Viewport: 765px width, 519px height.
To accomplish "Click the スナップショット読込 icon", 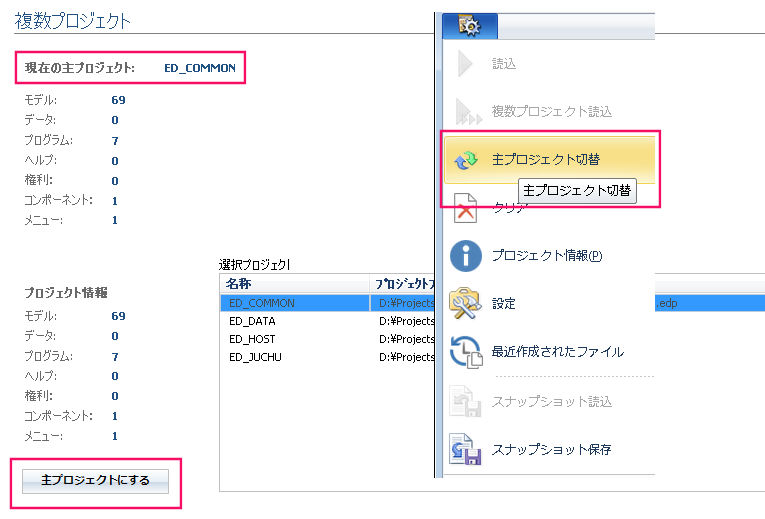I will click(465, 401).
